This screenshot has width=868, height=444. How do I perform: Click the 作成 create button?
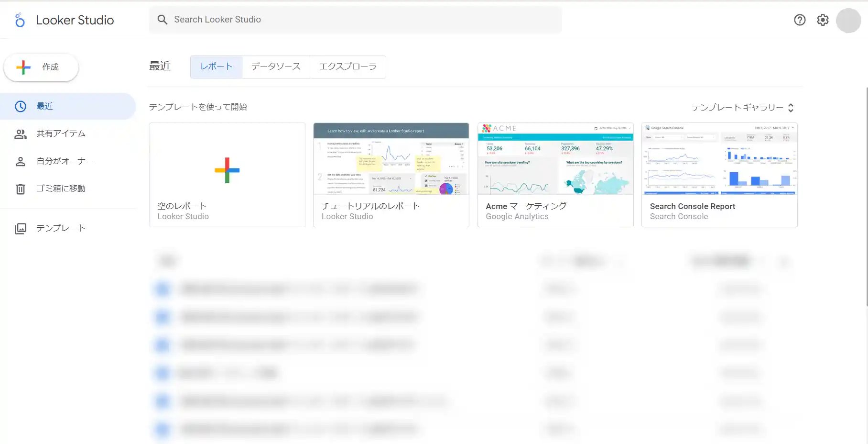[41, 67]
